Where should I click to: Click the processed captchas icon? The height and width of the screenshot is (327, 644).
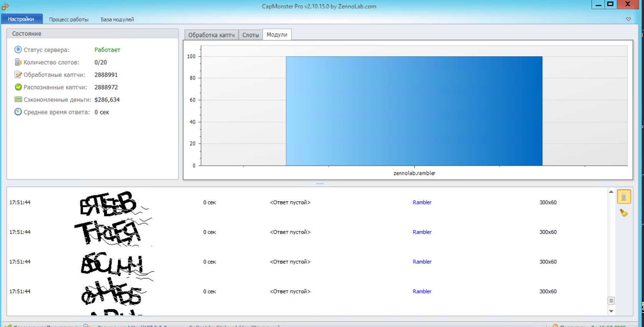(x=18, y=74)
